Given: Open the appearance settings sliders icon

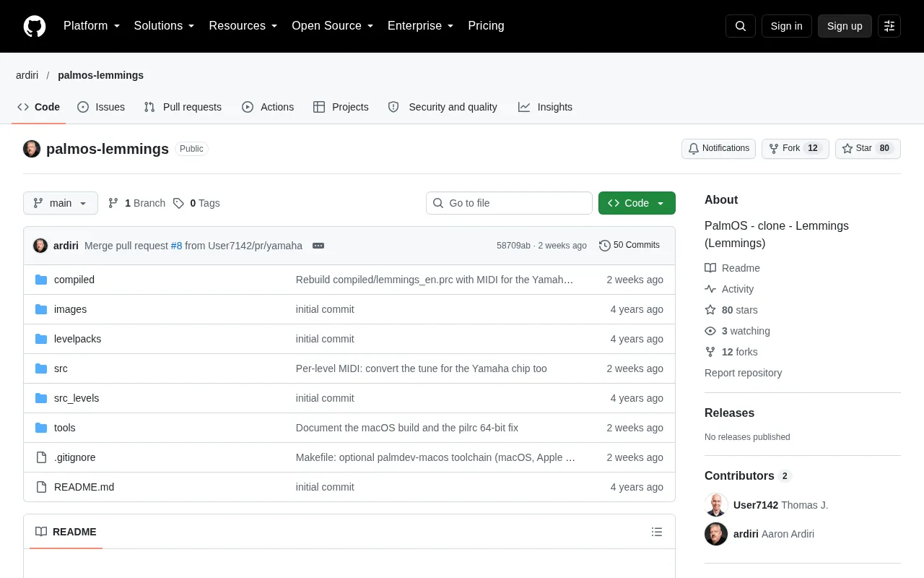Looking at the screenshot, I should (889, 26).
